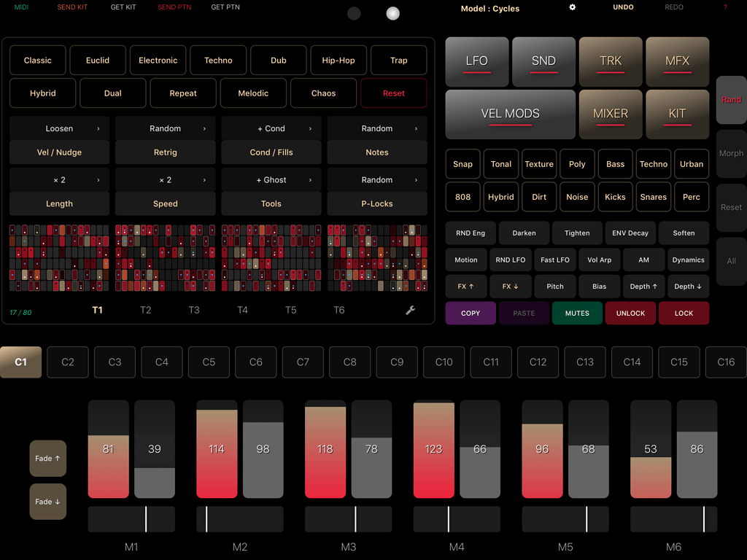Choose the 808 sound preset
The image size is (747, 560).
462,197
